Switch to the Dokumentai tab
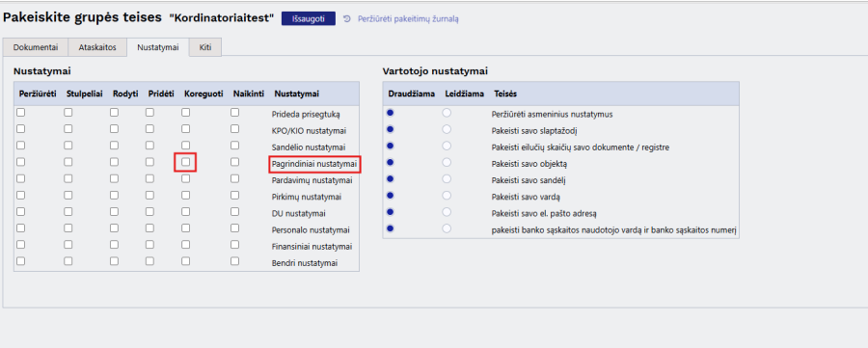Screen dimensions: 868x348 coord(36,47)
